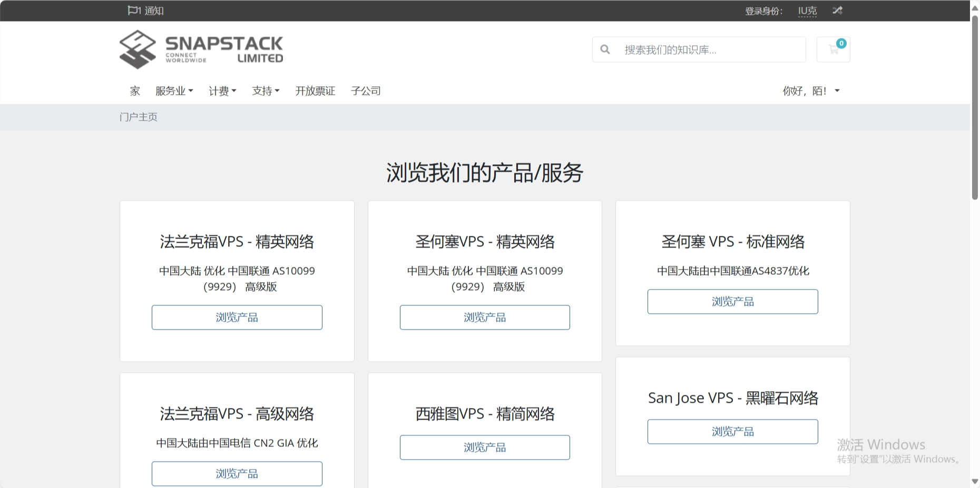This screenshot has width=980, height=488.
Task: Click the search magnifier icon
Action: point(605,49)
